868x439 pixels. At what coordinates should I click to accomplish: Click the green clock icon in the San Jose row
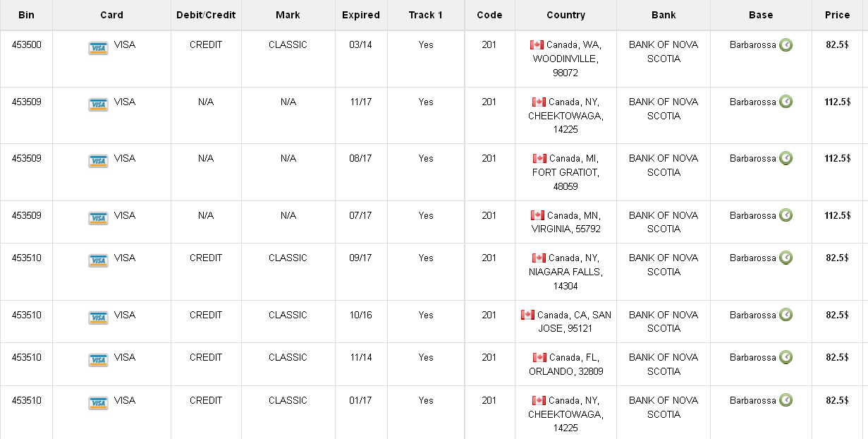786,315
